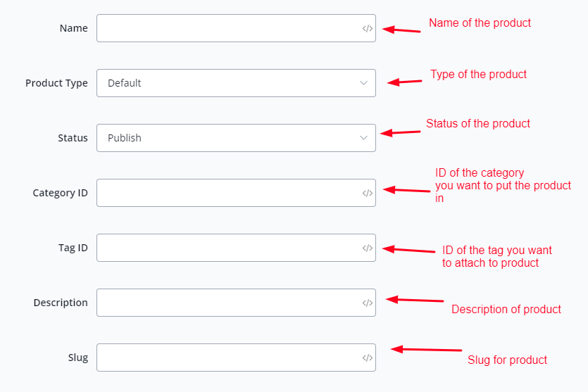Click the Tag ID label text
The image size is (588, 392).
click(73, 248)
